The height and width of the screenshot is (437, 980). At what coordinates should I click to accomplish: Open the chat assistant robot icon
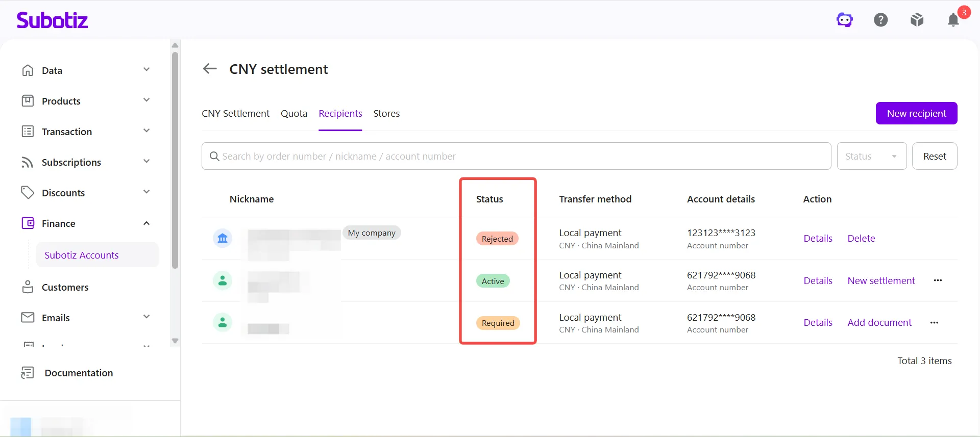pyautogui.click(x=845, y=20)
